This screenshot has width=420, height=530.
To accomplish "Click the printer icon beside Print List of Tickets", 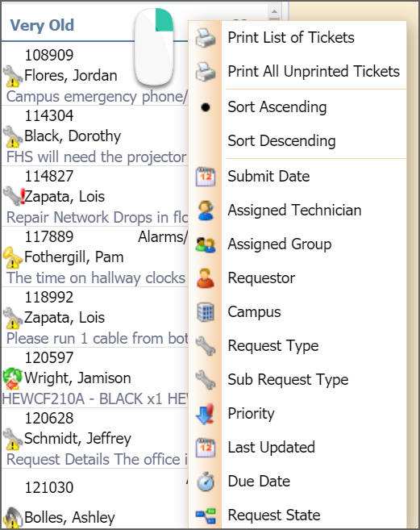I will pos(205,38).
